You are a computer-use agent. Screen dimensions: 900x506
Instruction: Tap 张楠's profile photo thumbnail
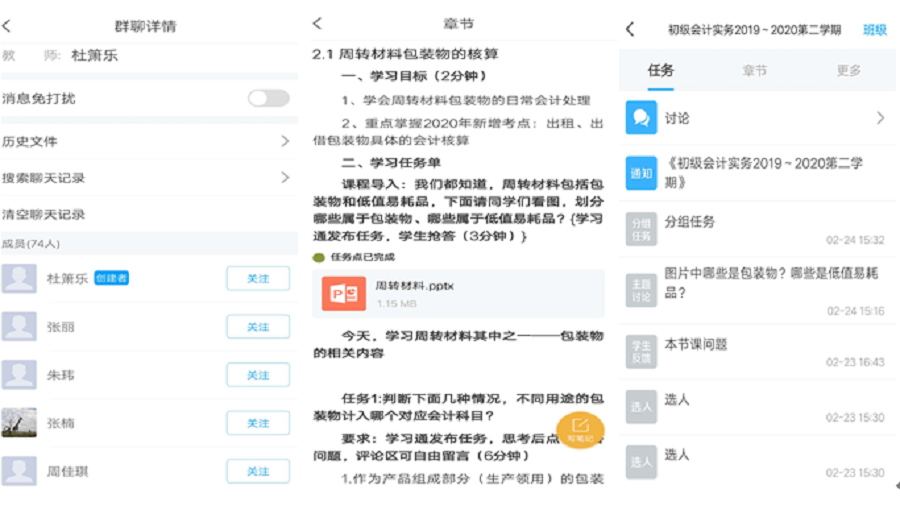click(x=19, y=423)
